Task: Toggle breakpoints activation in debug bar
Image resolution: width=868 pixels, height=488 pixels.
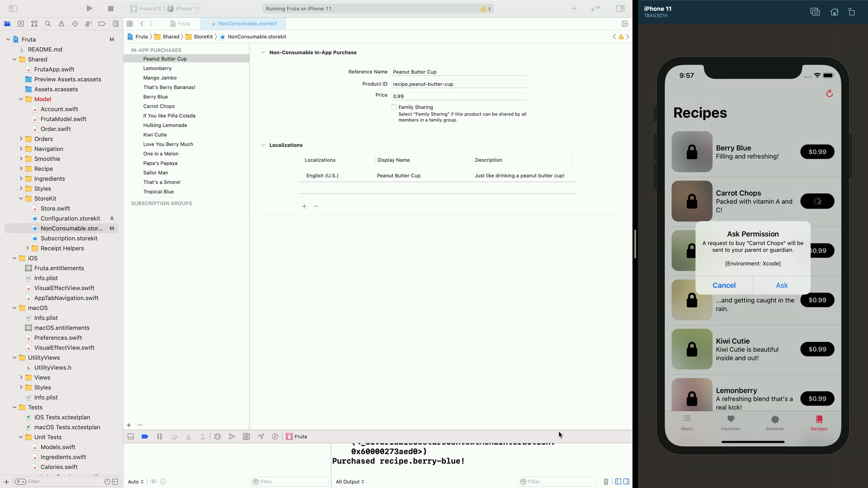Action: (145, 436)
